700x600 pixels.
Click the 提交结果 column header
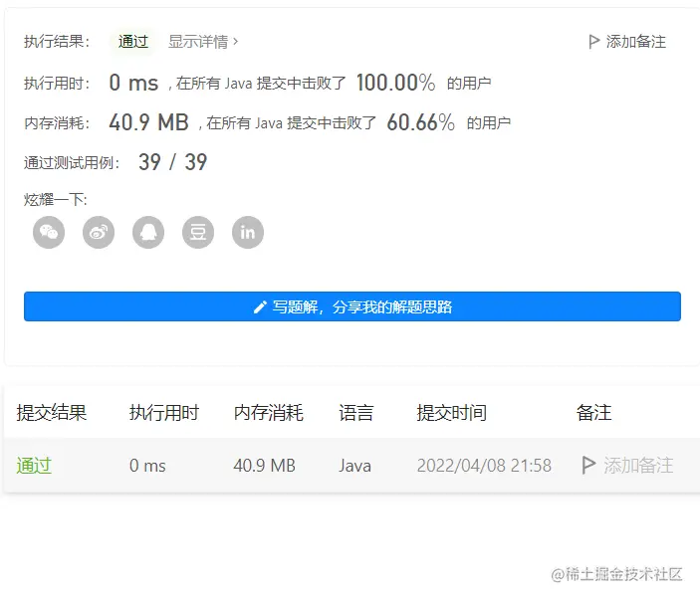coord(52,412)
